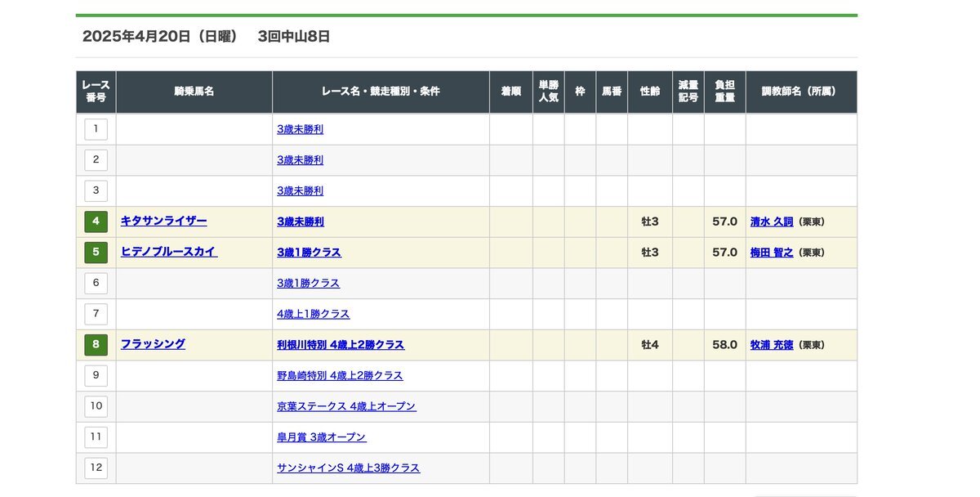Click meeting heading 3回中山8日
The image size is (980, 497).
click(293, 37)
